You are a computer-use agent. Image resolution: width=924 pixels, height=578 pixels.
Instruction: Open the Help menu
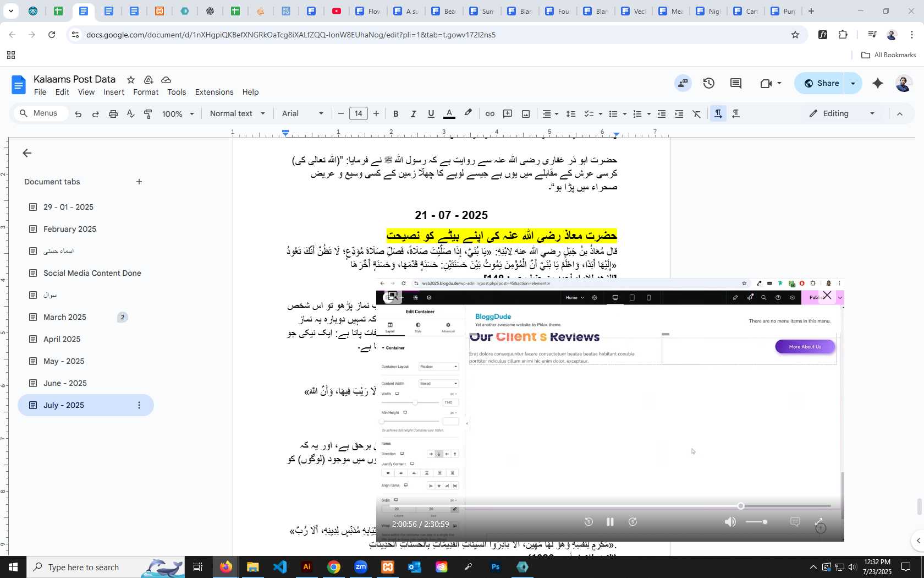point(250,92)
